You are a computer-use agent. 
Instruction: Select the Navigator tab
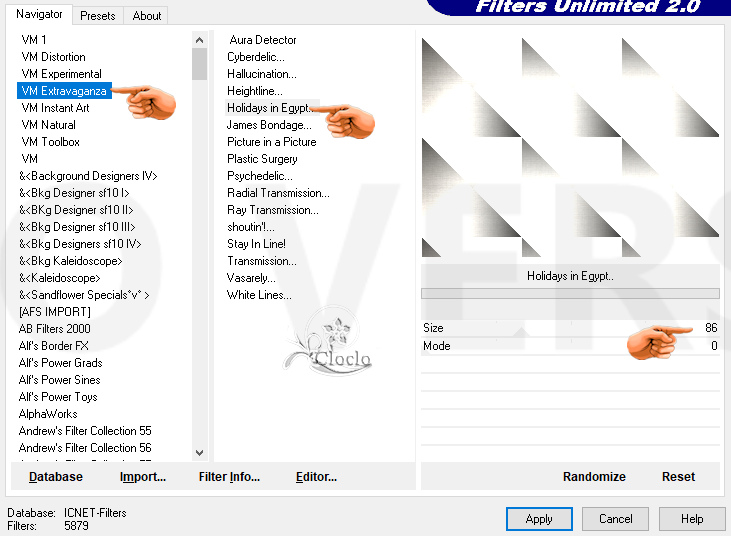pos(39,14)
